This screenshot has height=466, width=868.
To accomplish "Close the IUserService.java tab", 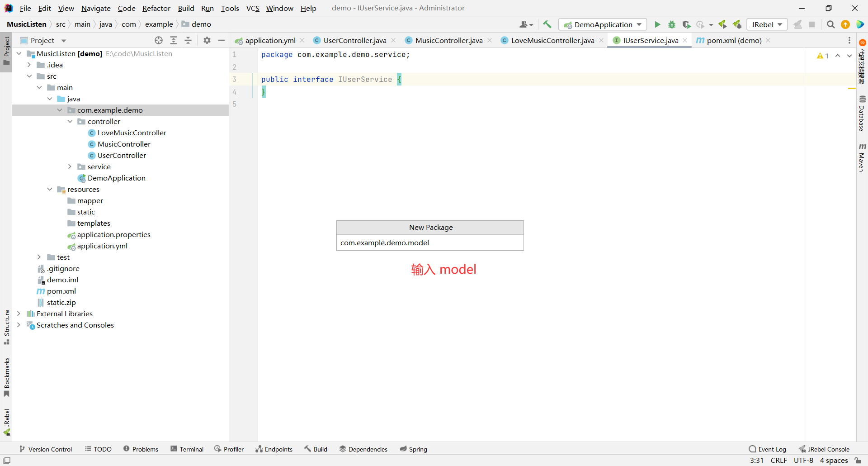I will [685, 40].
